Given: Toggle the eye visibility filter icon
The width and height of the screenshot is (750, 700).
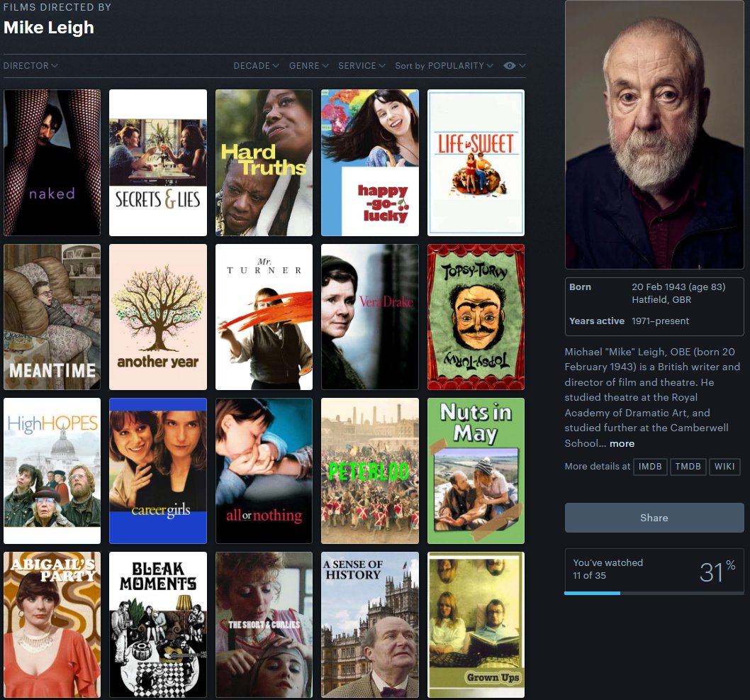Looking at the screenshot, I should click(x=510, y=65).
